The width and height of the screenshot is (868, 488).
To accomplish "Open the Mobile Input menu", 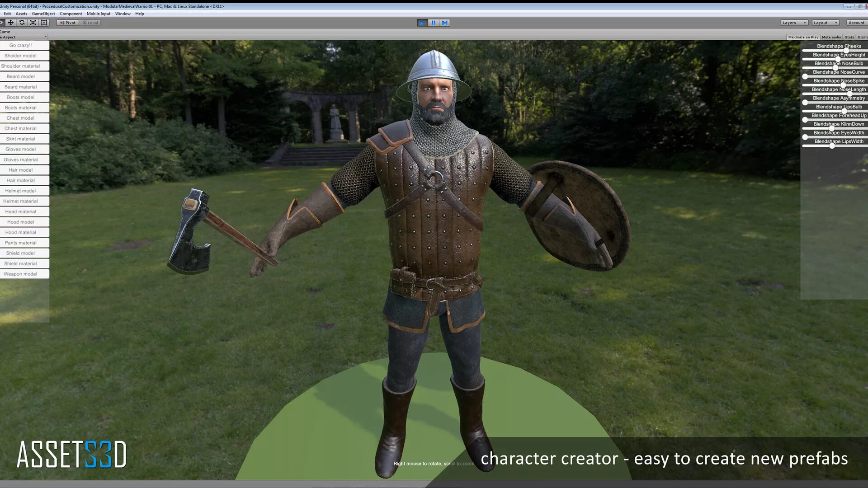I will coord(98,14).
